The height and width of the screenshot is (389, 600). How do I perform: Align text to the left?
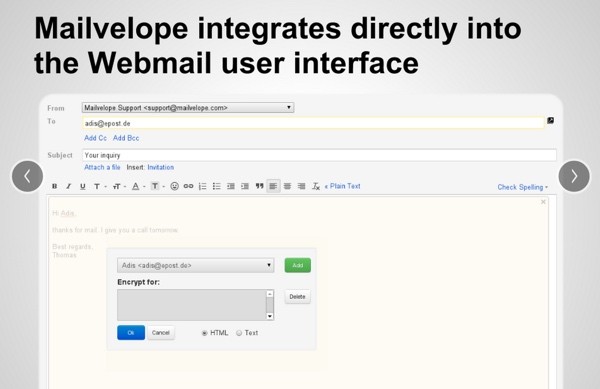click(x=273, y=186)
